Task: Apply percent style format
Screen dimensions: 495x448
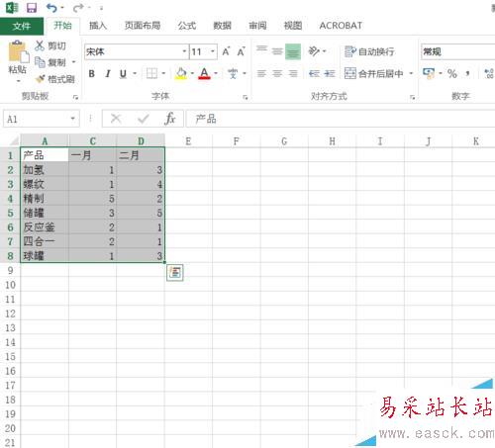Action: [x=452, y=73]
